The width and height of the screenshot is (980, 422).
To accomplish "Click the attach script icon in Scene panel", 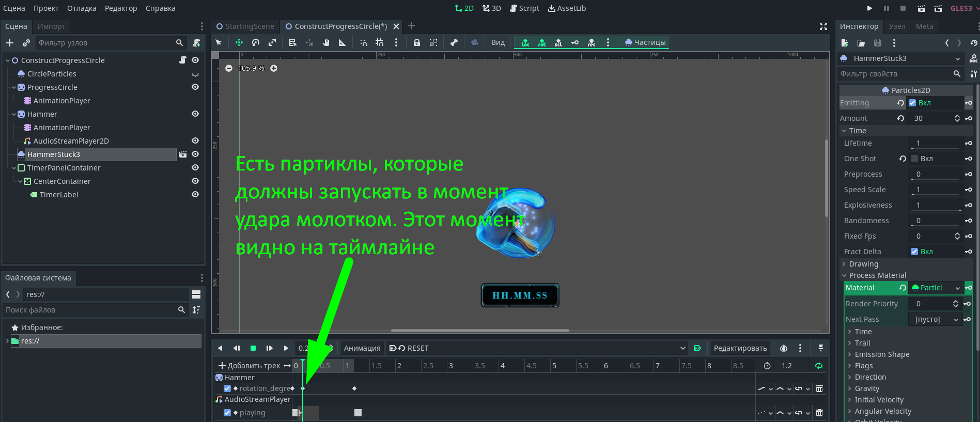I will tap(196, 43).
